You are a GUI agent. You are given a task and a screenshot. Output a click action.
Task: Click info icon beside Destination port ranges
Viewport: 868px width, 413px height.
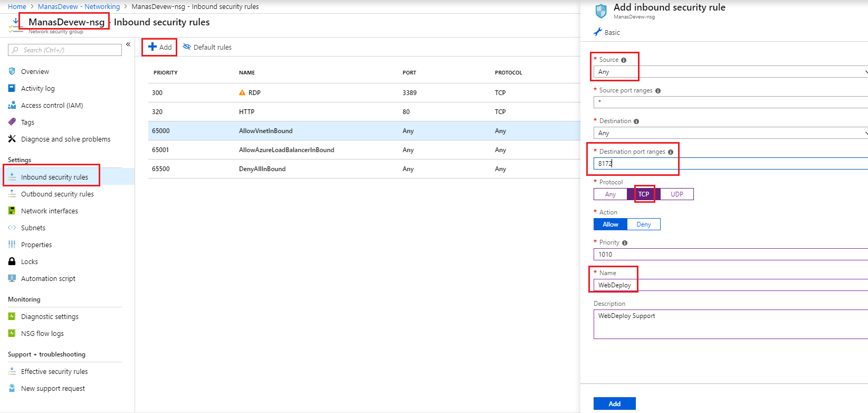pos(671,152)
